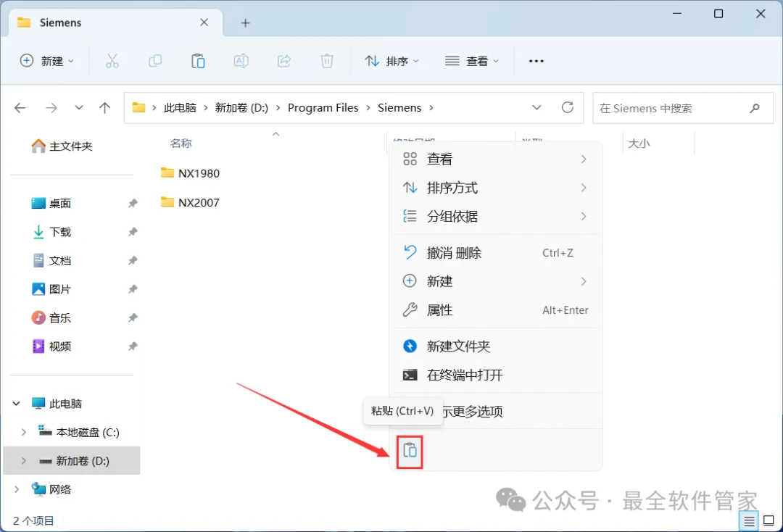This screenshot has width=783, height=532.
Task: Open 主文件夹 in the sidebar
Action: [62, 146]
